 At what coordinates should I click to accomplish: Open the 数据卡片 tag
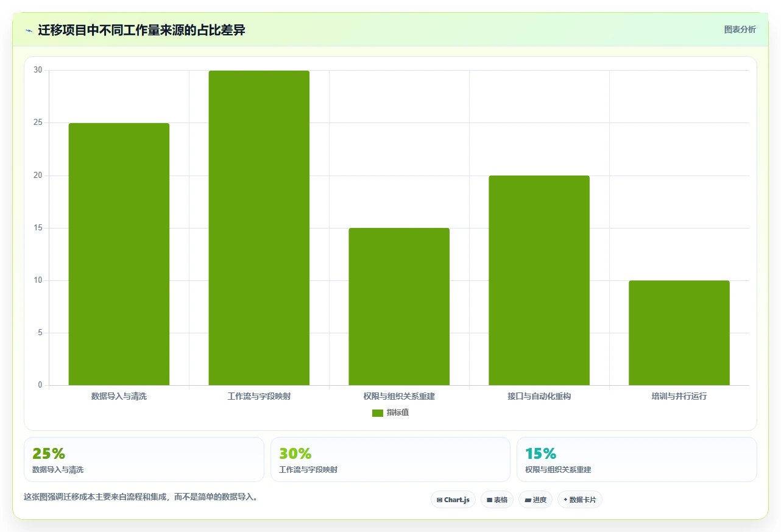(580, 500)
